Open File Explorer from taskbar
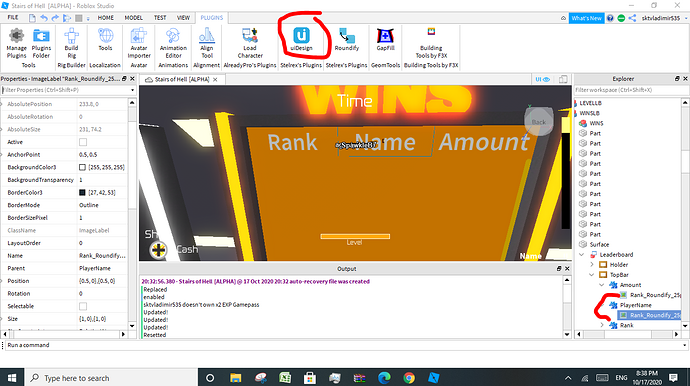Viewport: 690px width, 386px height. (x=235, y=378)
